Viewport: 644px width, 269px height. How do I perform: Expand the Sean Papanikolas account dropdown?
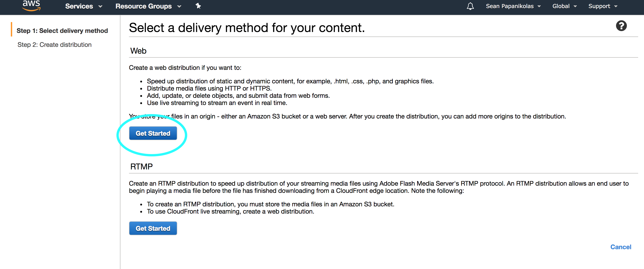click(513, 6)
